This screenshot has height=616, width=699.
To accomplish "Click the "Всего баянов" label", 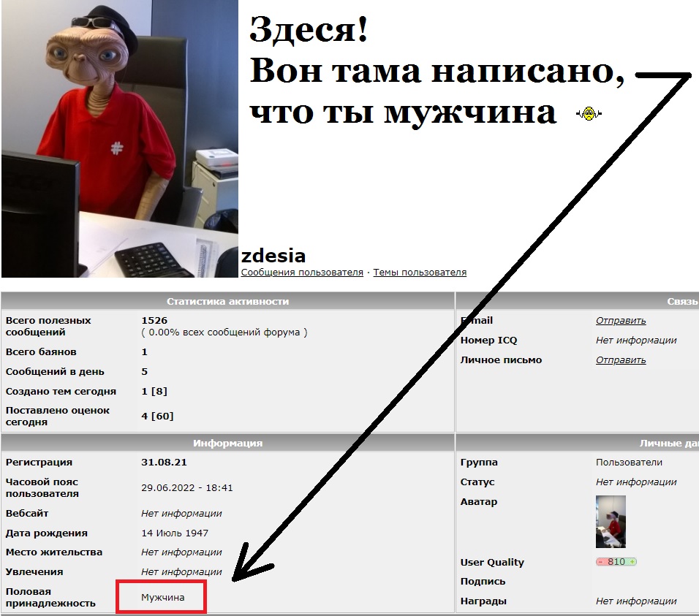I will 41,352.
